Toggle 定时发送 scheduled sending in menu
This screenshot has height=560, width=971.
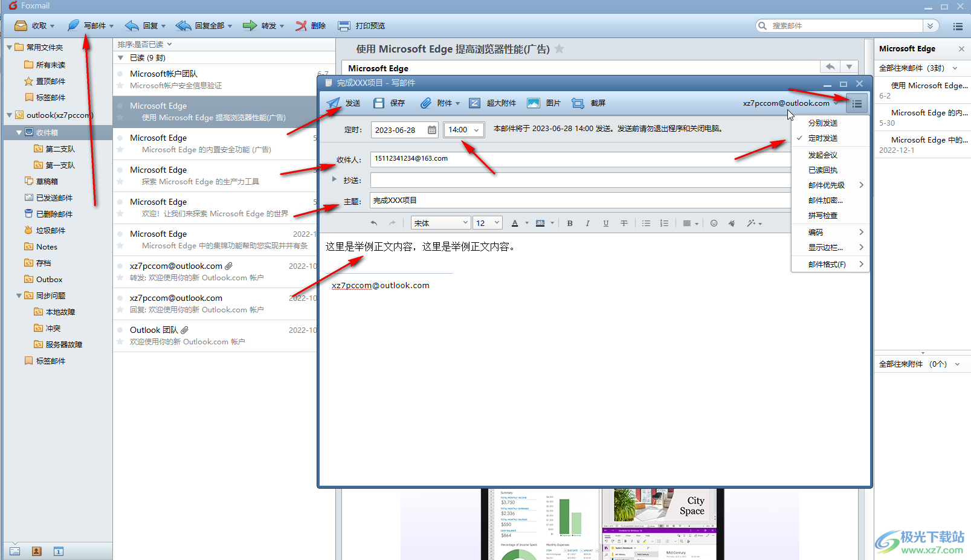point(823,138)
